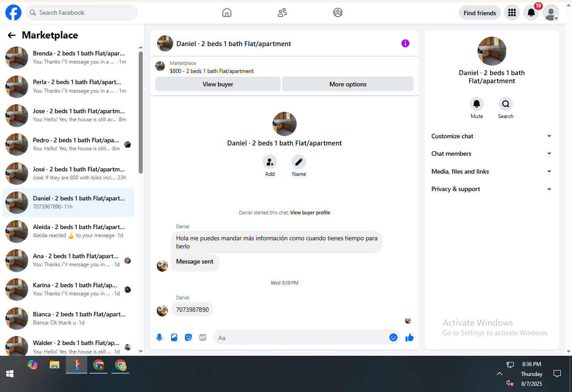Click chat list scroll down arrow
This screenshot has height=392, width=572.
pos(141,352)
